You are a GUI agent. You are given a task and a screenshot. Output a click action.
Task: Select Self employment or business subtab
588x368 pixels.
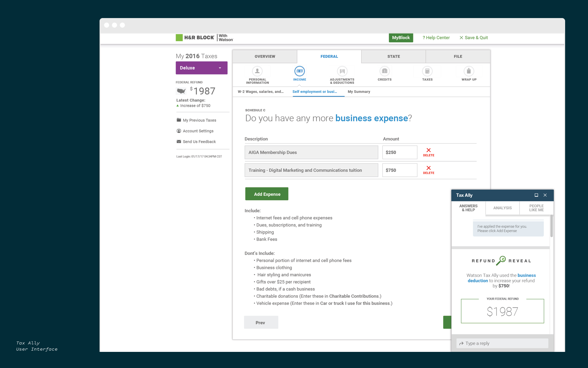pos(315,92)
